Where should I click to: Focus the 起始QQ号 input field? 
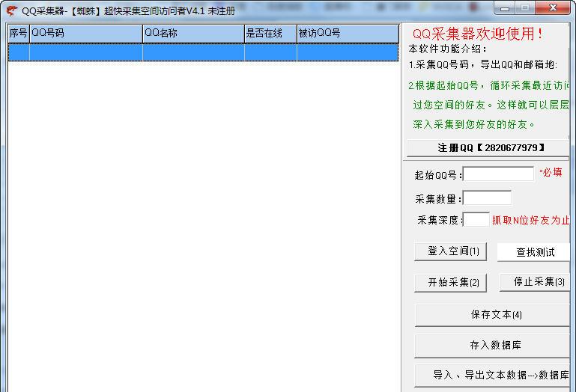498,174
